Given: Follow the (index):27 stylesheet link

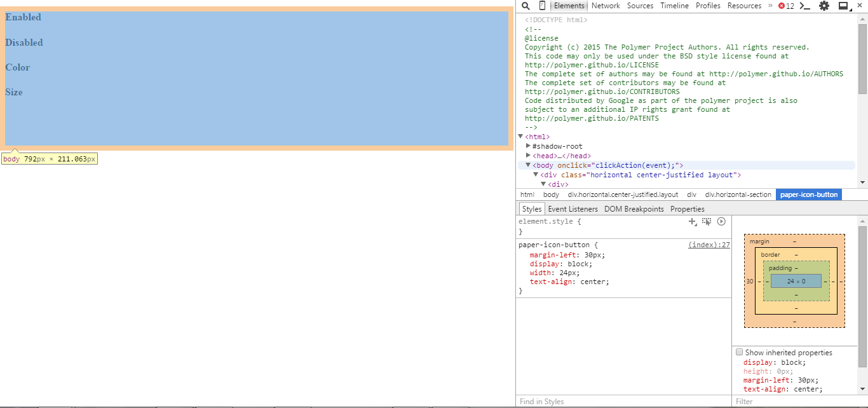Looking at the screenshot, I should coord(709,244).
